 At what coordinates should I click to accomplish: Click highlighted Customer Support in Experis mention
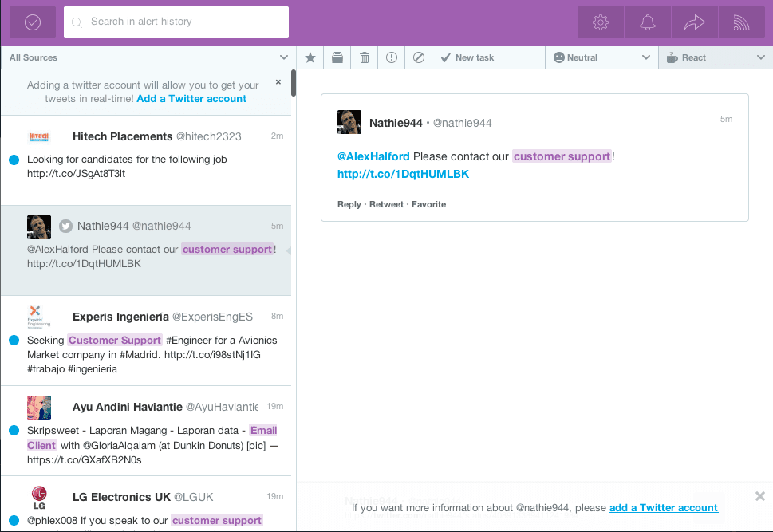115,341
